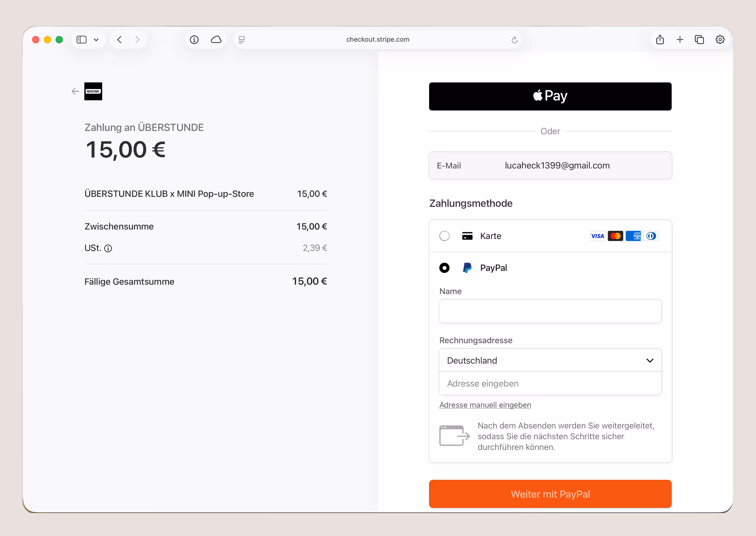
Task: Go back using the browser back arrow
Action: point(119,40)
